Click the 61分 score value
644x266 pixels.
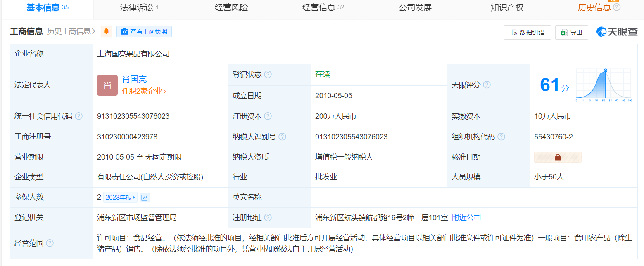point(554,85)
